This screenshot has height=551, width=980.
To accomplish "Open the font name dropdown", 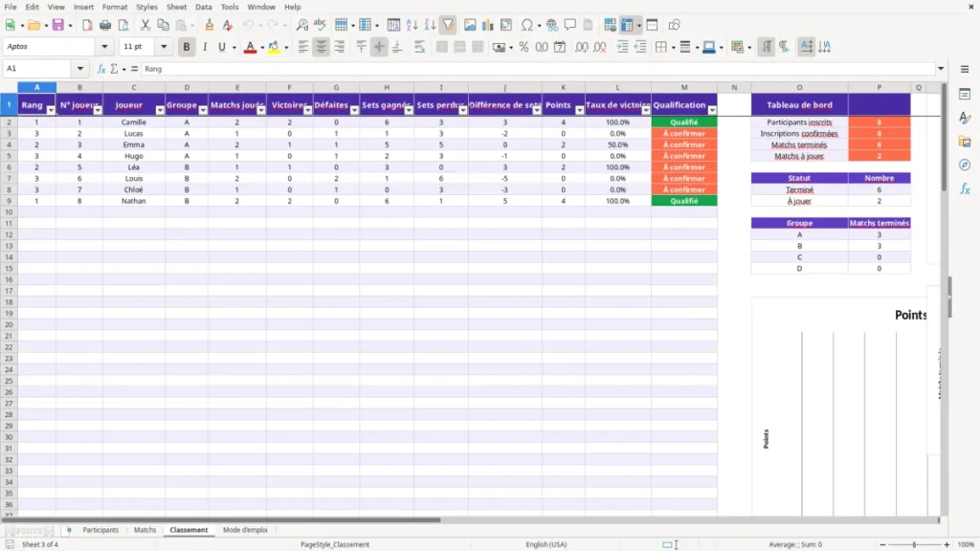I will [104, 47].
